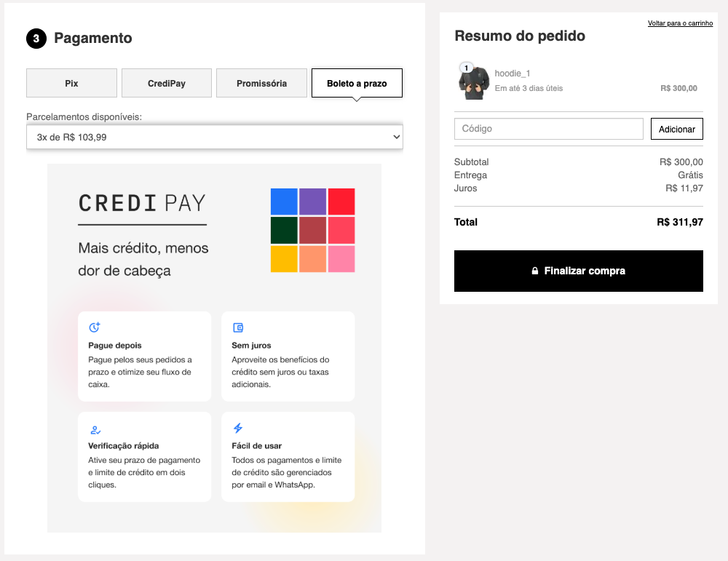Click the purple square in CrediPay grid
Screen dimensions: 728x561
313,202
